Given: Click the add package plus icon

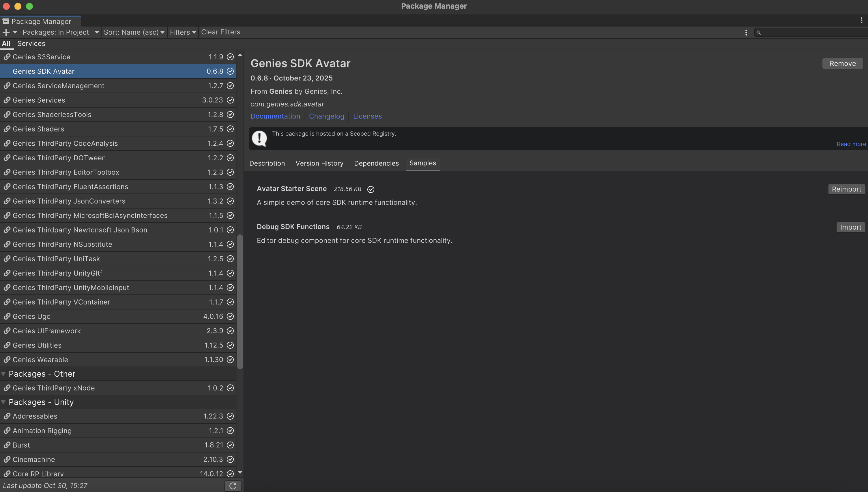Looking at the screenshot, I should pos(6,32).
